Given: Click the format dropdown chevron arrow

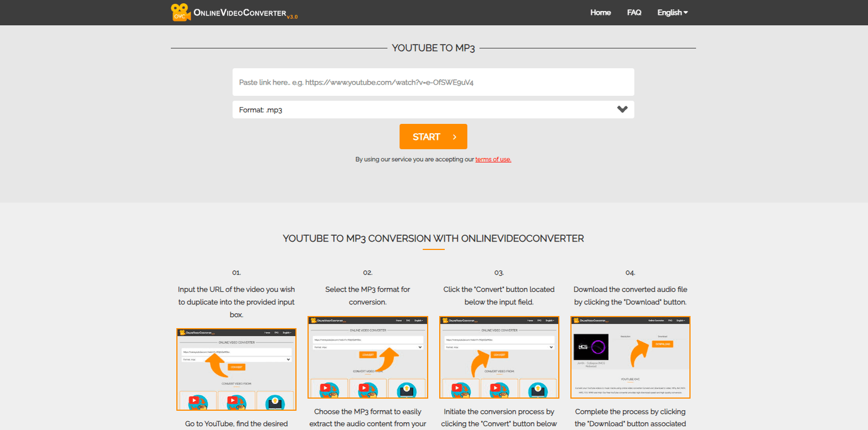Looking at the screenshot, I should pos(622,109).
